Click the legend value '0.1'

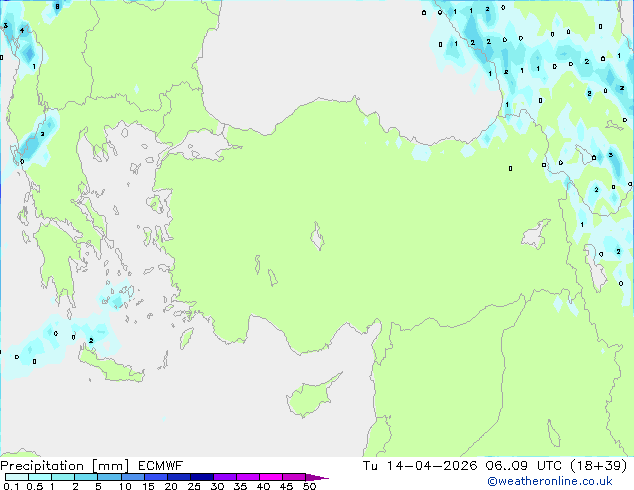pyautogui.click(x=11, y=486)
